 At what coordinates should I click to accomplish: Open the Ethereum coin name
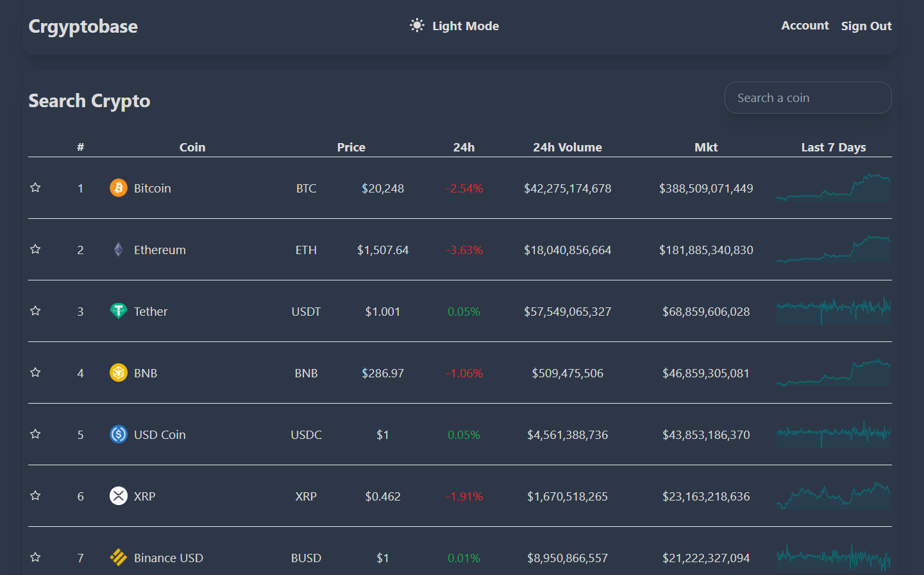160,250
